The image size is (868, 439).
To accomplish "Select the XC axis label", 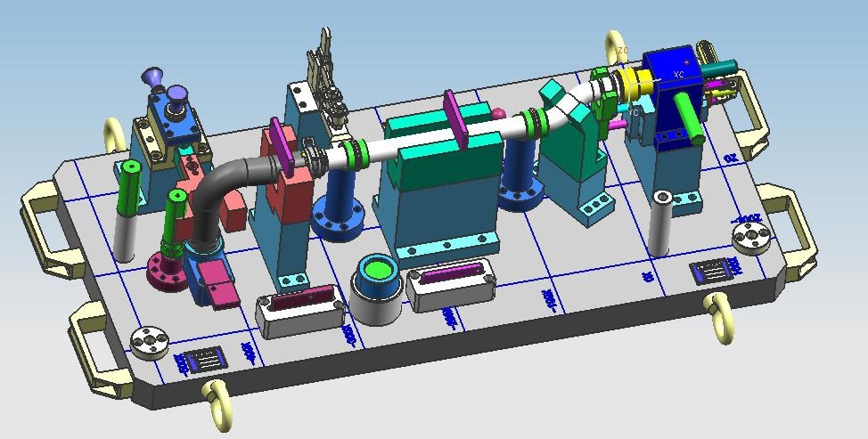I will [x=679, y=74].
